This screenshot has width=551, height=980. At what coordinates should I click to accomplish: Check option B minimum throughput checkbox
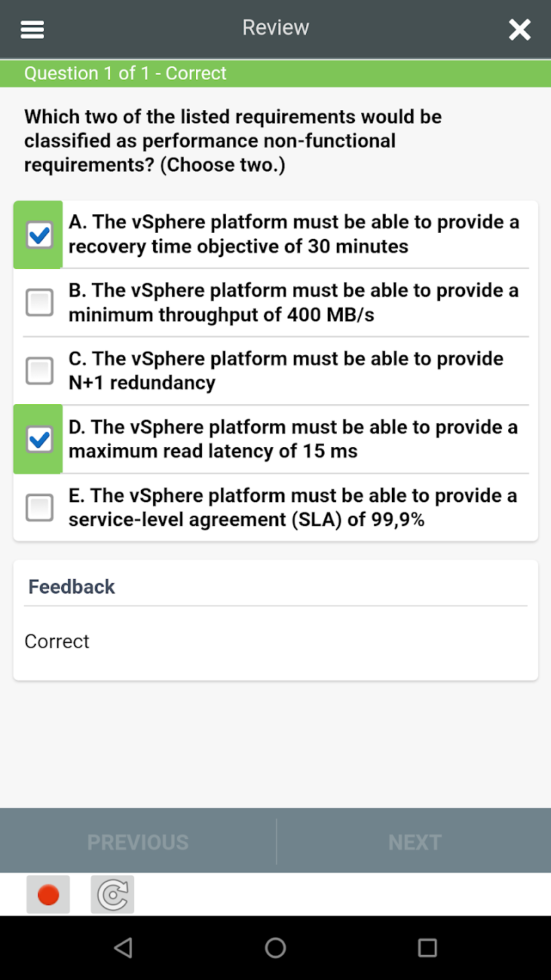[x=39, y=303]
